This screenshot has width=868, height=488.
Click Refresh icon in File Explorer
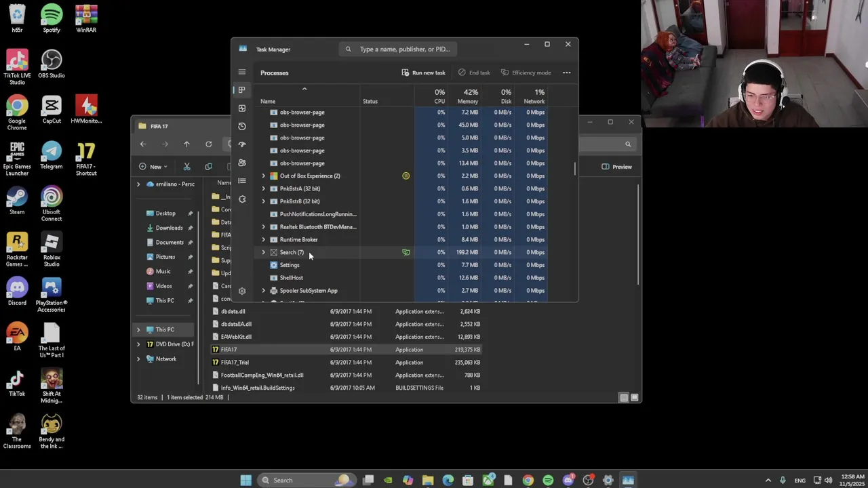[x=208, y=144]
